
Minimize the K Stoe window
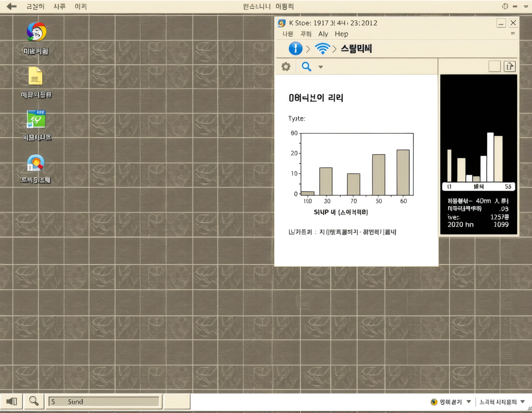point(501,23)
